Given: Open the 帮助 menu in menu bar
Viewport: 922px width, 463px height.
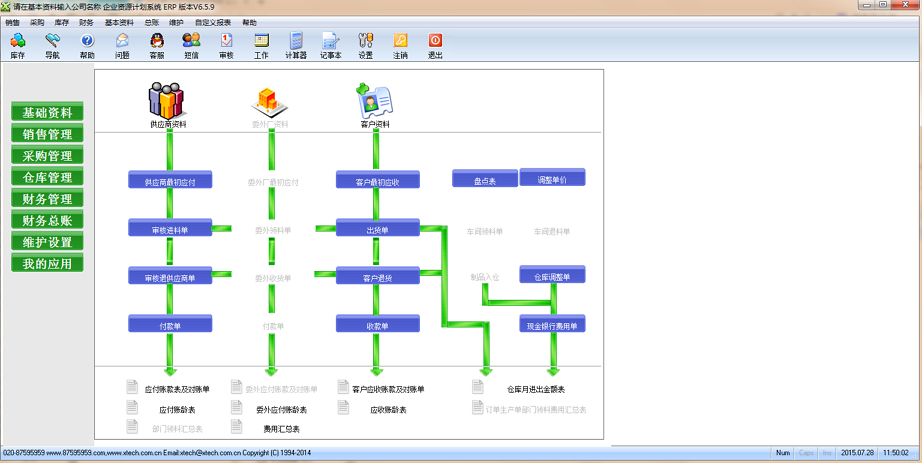Looking at the screenshot, I should coord(249,23).
